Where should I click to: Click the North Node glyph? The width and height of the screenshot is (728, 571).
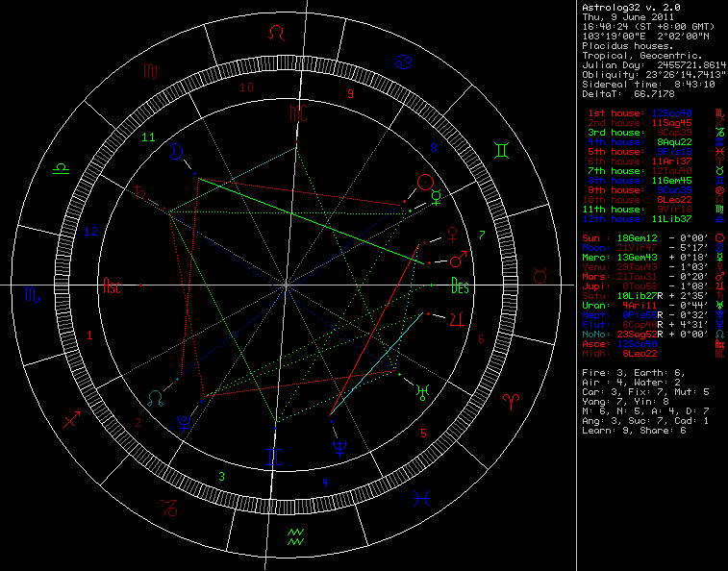point(155,396)
